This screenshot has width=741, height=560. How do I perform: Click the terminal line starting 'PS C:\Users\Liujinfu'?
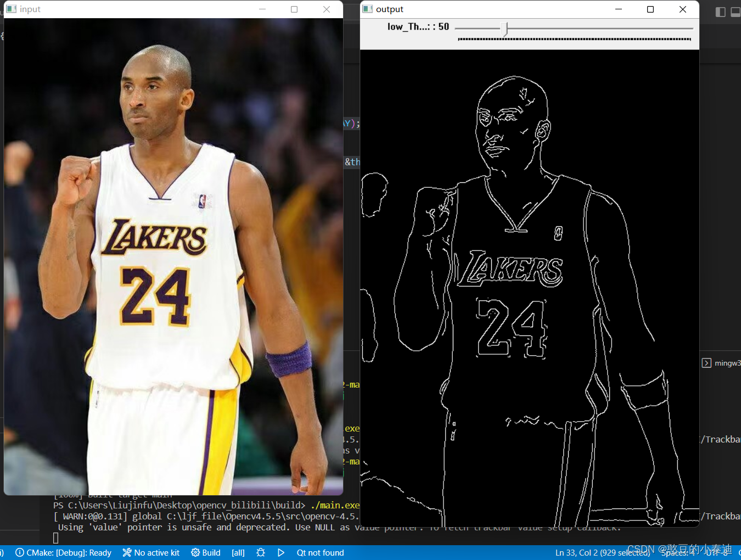point(206,505)
